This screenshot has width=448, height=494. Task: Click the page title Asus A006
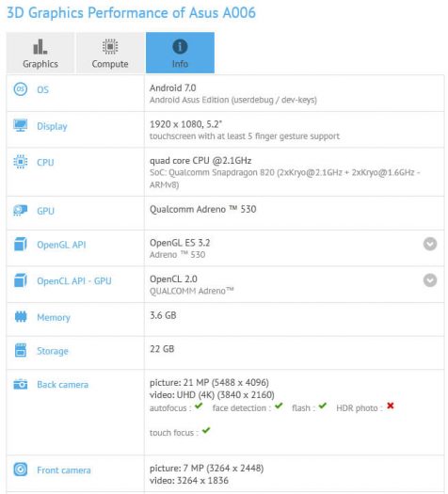[x=222, y=12]
